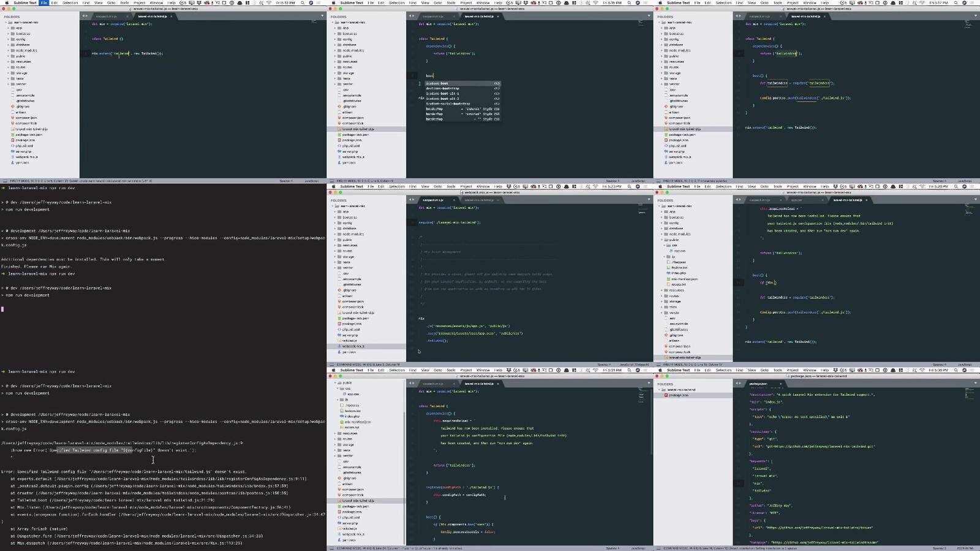
Task: Open tab list dropdown in 5:13 PM window
Action: click(x=322, y=16)
